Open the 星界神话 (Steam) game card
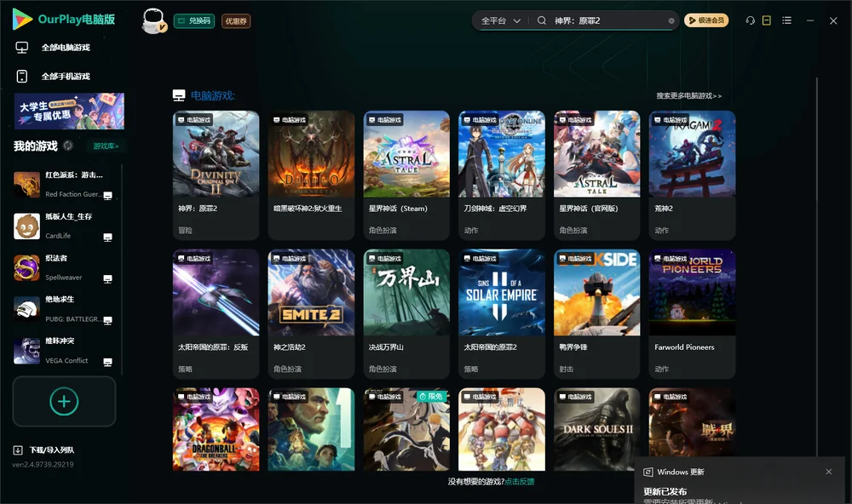Screen dimensions: 852x504 pyautogui.click(x=406, y=175)
